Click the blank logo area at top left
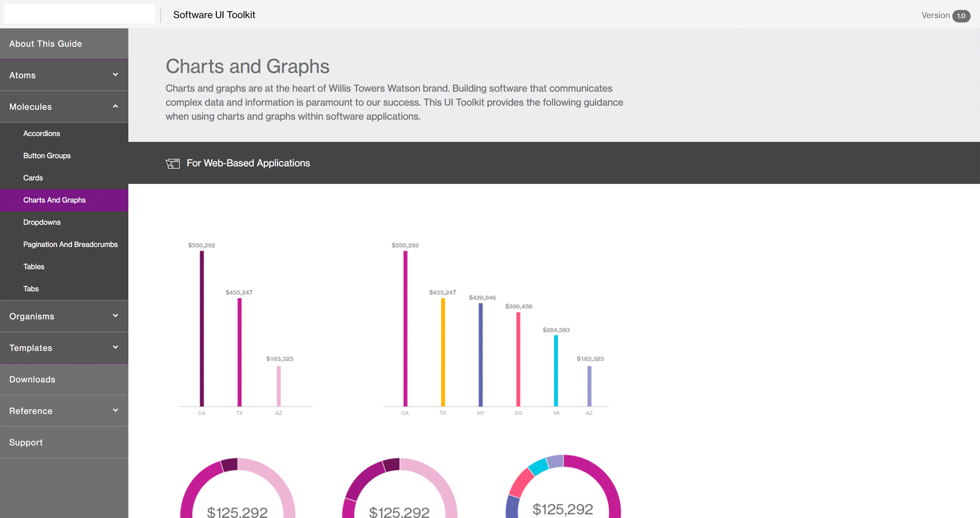 tap(79, 14)
